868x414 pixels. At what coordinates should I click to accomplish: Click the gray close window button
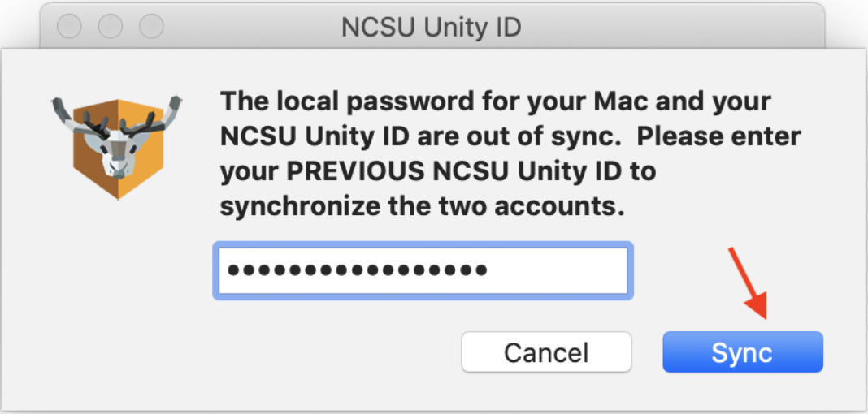coord(70,27)
